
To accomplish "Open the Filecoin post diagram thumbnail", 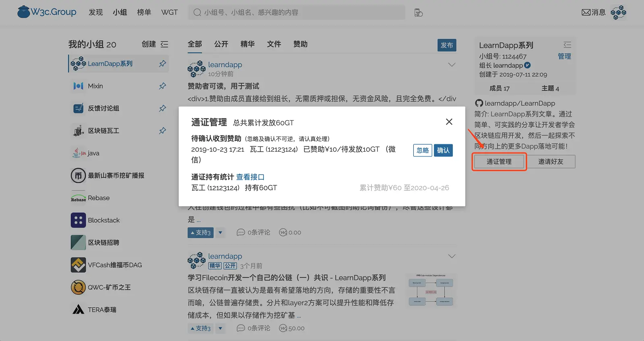I will tap(431, 290).
